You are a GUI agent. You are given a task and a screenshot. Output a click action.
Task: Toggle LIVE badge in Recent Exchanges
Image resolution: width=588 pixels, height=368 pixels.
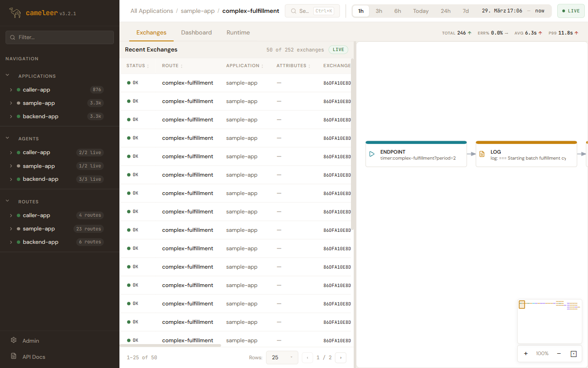[338, 50]
